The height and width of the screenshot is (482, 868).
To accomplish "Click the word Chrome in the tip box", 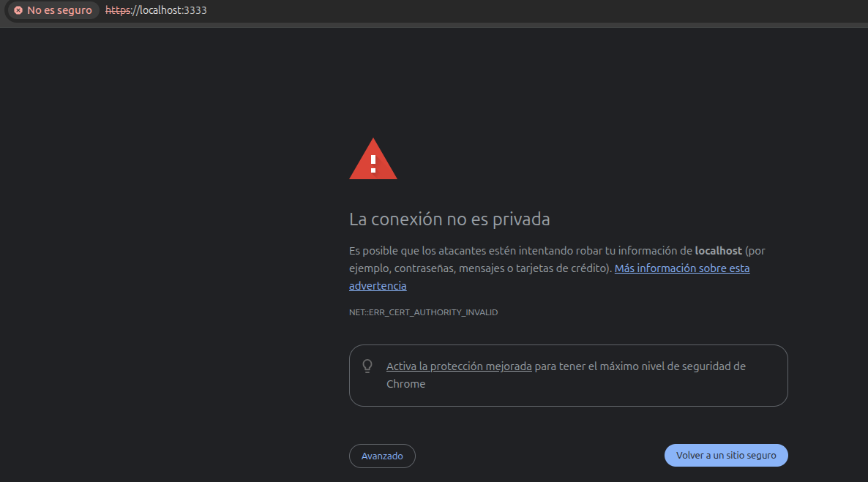I will tap(405, 384).
